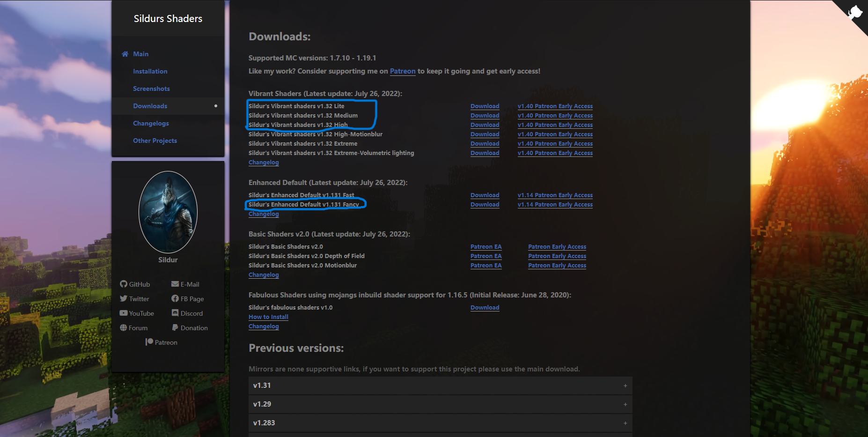Click the corner pin icon at top right

tap(855, 12)
